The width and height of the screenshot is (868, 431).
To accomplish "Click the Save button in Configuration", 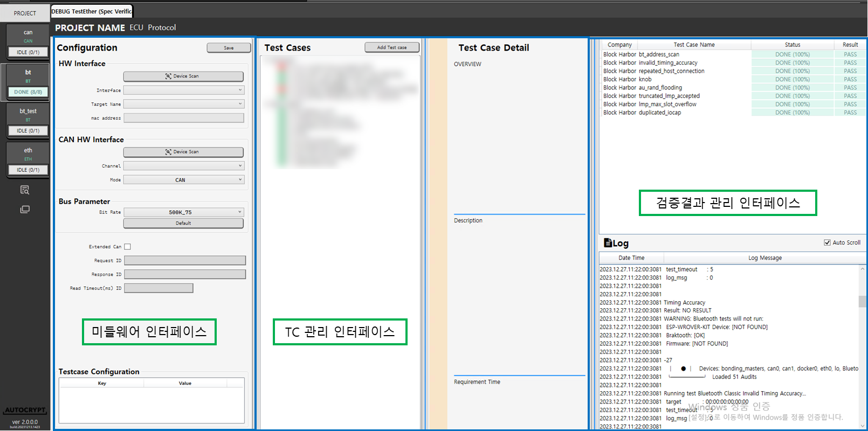I will coord(229,48).
